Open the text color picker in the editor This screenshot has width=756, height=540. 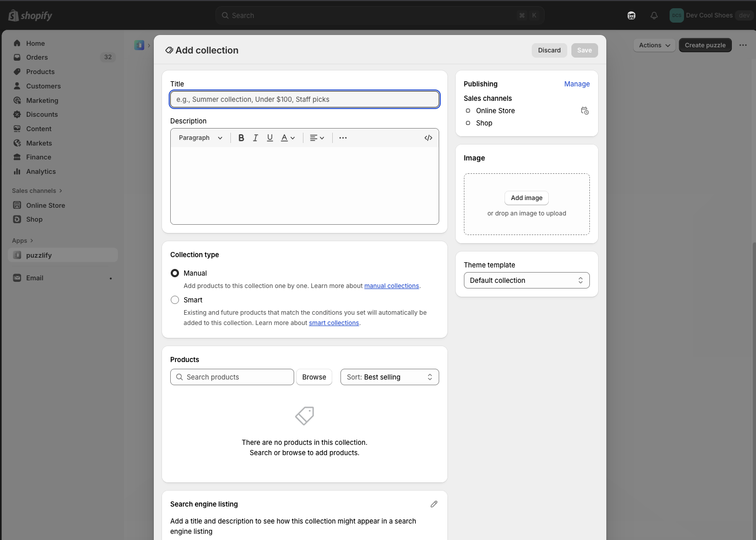(287, 137)
